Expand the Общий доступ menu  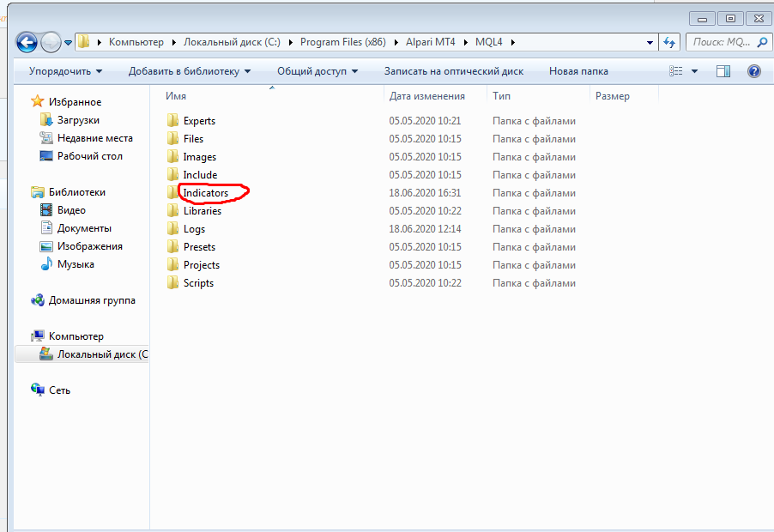[317, 71]
